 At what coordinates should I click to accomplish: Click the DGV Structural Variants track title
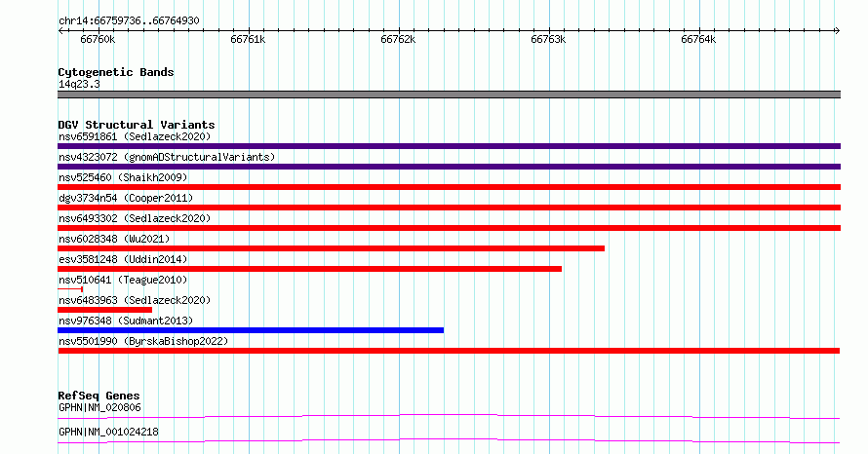click(137, 125)
